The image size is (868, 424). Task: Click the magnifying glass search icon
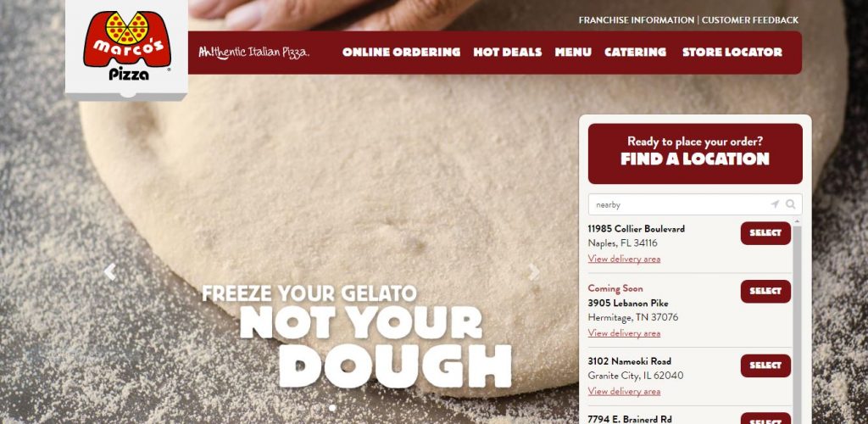(791, 204)
